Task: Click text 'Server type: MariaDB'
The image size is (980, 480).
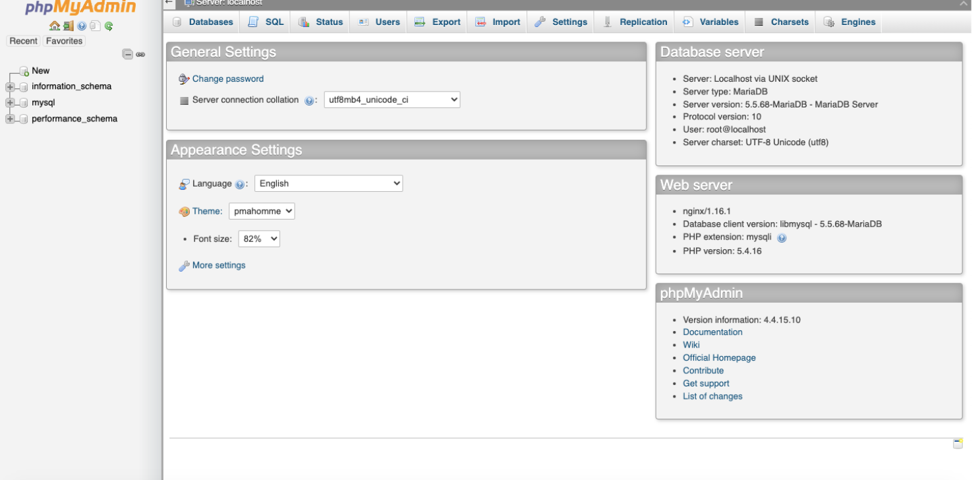Action: point(725,92)
